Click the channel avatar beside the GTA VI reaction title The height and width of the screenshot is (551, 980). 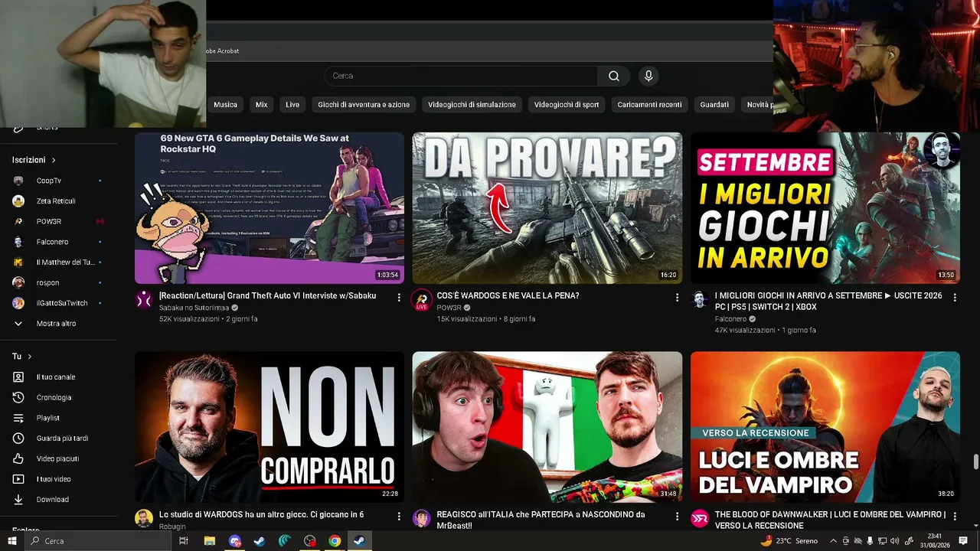(x=144, y=299)
